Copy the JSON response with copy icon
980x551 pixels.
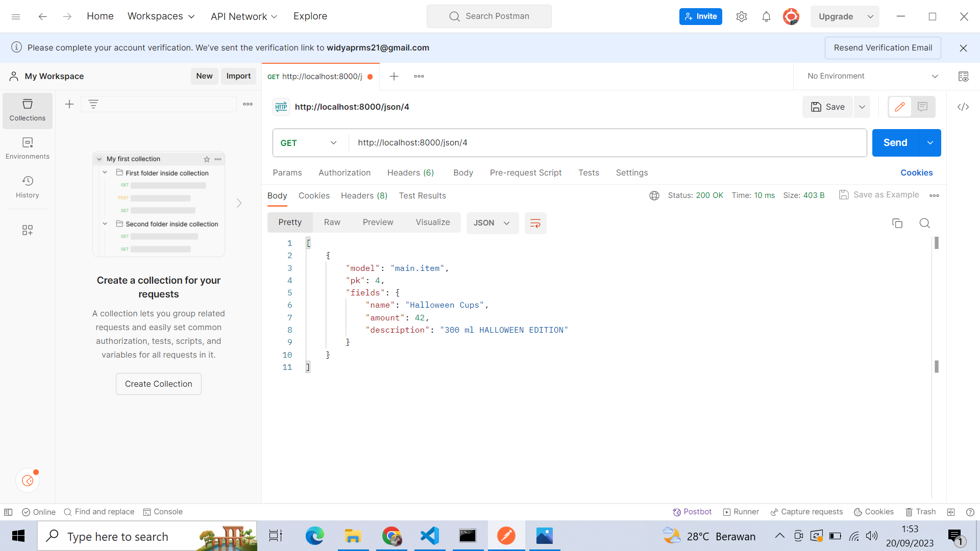pos(897,223)
